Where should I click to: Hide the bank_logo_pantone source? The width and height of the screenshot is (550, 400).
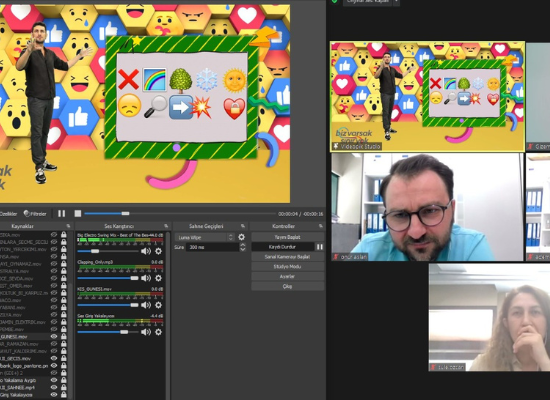pos(54,365)
